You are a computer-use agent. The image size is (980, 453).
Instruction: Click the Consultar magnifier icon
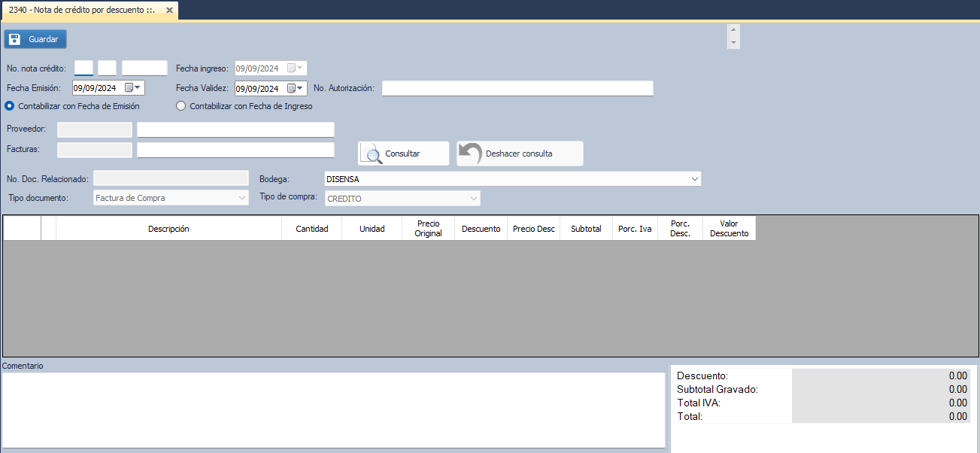click(x=372, y=154)
